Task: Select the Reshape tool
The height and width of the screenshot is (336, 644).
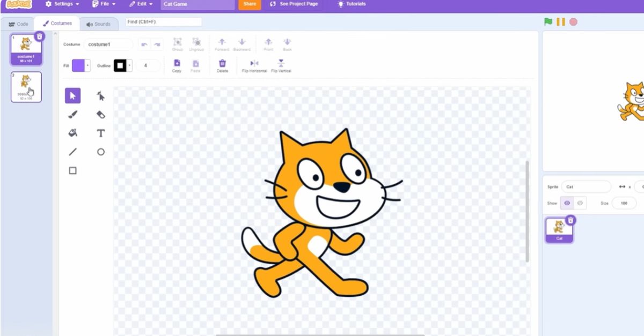Action: point(100,96)
